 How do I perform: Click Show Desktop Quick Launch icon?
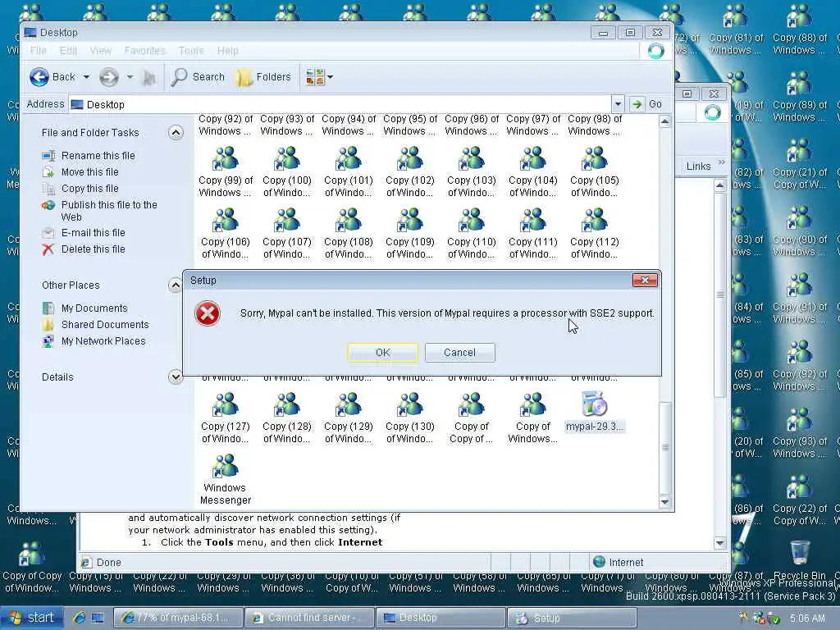coord(97,618)
